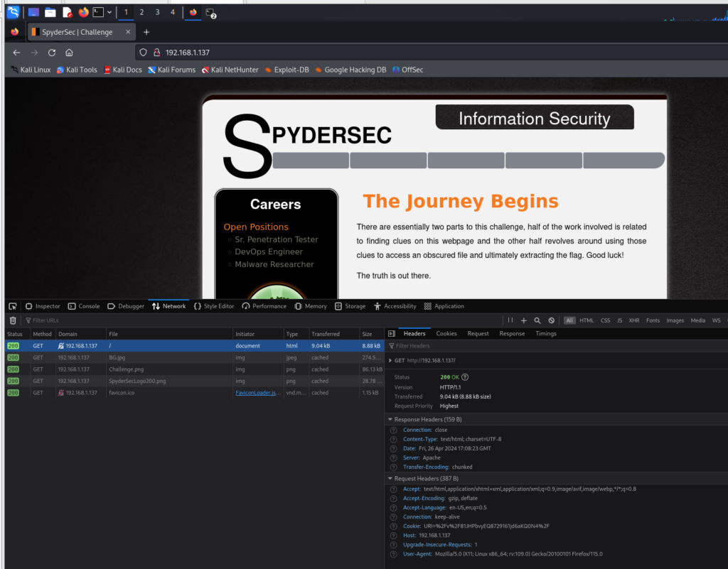Toggle the Images request type filter
Screen dimensions: 728x569
click(675, 320)
